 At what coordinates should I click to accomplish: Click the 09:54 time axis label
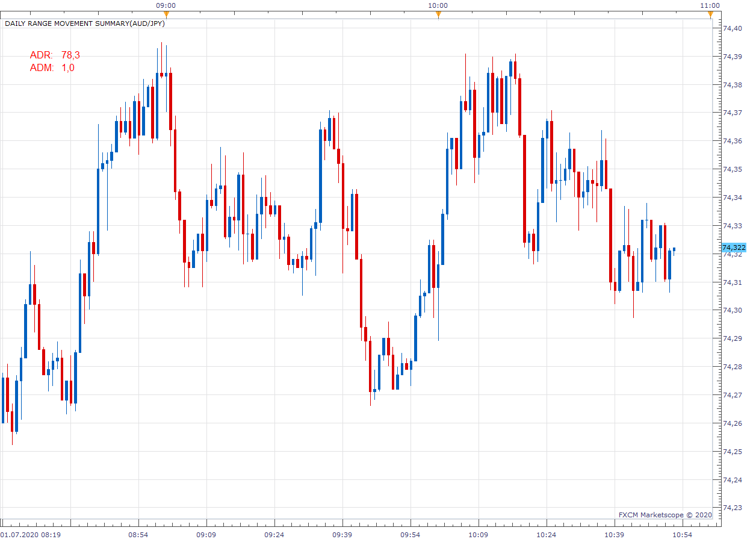[x=411, y=534]
